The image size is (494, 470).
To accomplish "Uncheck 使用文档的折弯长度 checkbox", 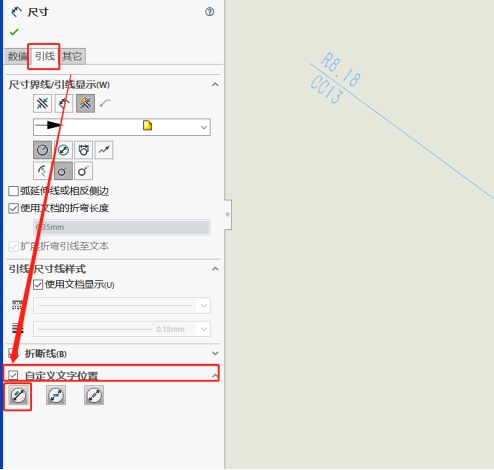I will 13,208.
